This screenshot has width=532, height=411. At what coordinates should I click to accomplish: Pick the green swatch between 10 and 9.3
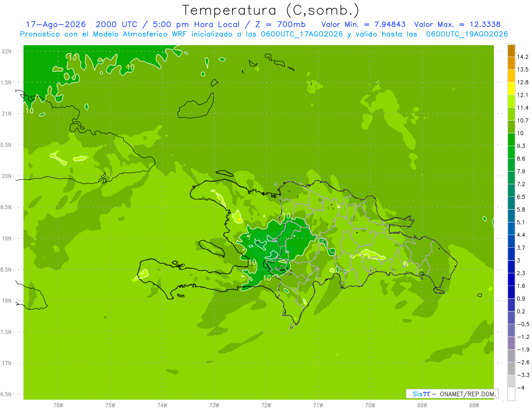tap(511, 140)
